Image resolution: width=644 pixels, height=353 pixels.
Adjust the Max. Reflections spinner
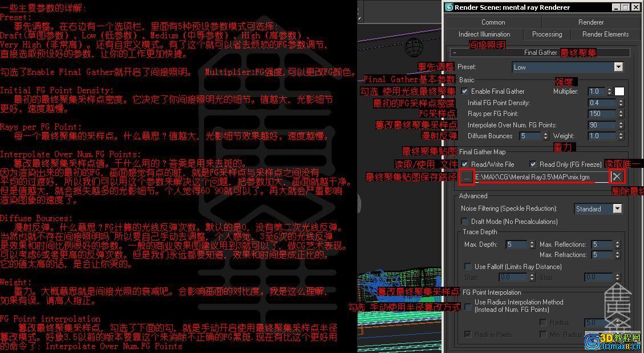(617, 244)
